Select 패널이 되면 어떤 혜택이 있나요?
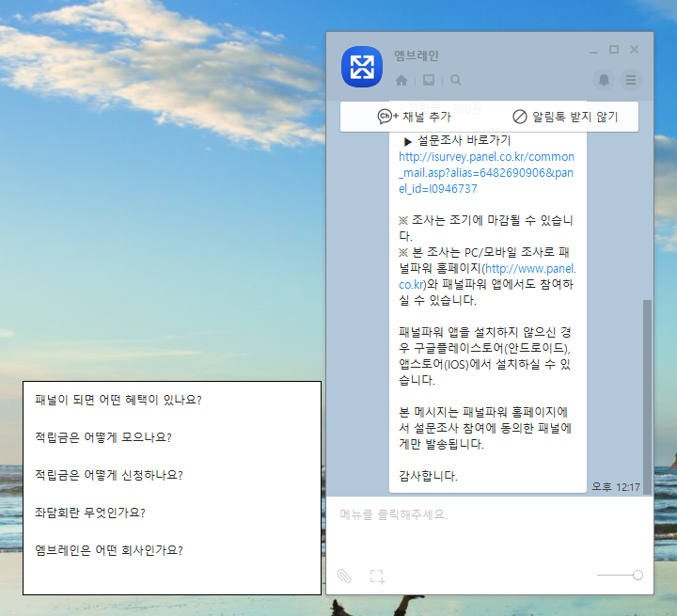 118,400
